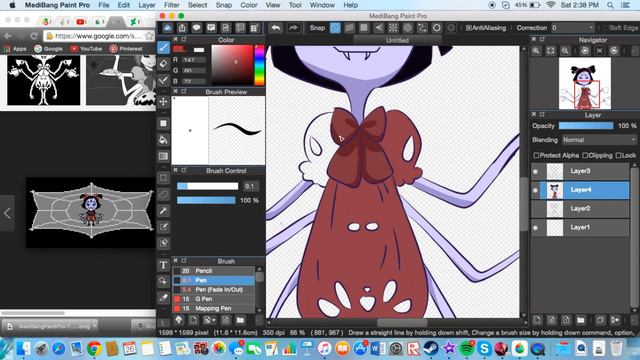Viewport: 640px width, 360px height.
Task: Select the Mapping Pen brush
Action: pyautogui.click(x=213, y=308)
